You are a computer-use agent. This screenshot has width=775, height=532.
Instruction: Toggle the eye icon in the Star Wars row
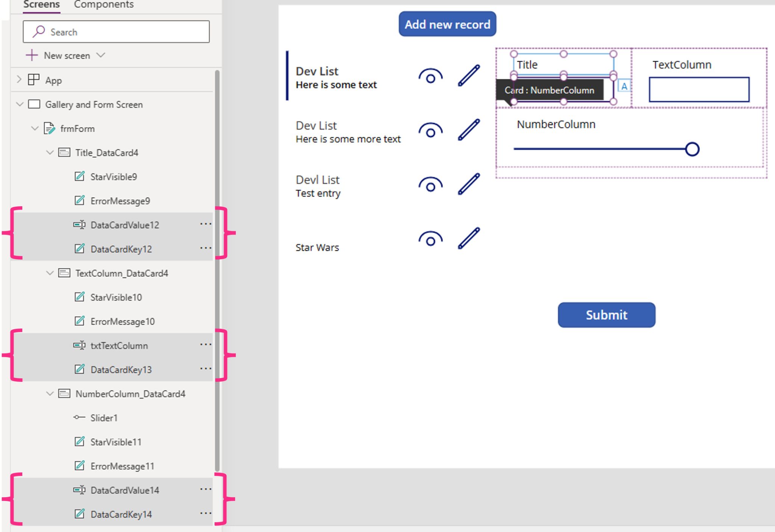(430, 239)
